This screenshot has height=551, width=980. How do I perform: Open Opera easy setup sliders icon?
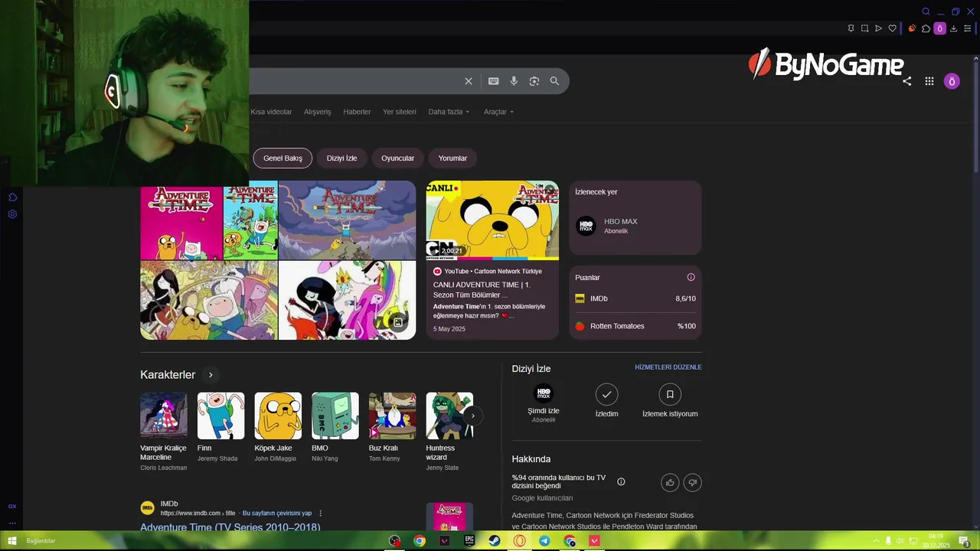point(967,28)
